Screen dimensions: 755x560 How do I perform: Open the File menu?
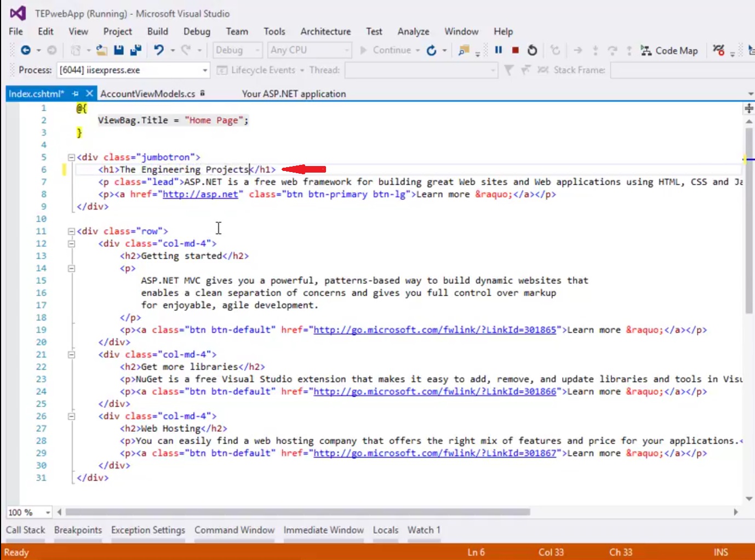click(16, 32)
